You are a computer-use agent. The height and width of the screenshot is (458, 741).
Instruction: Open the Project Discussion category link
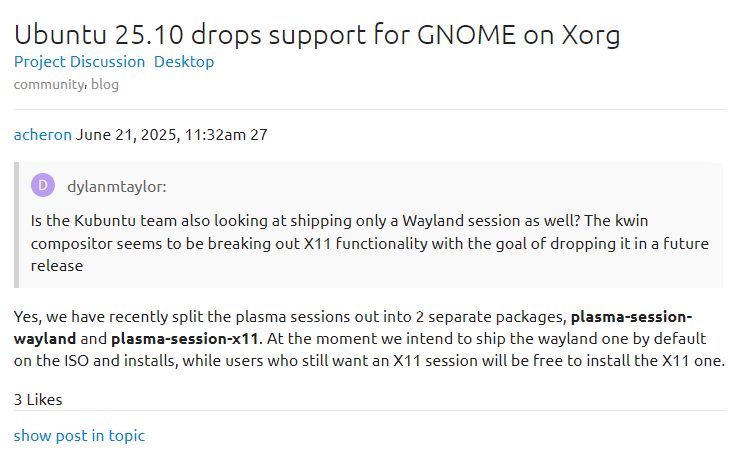(x=79, y=62)
